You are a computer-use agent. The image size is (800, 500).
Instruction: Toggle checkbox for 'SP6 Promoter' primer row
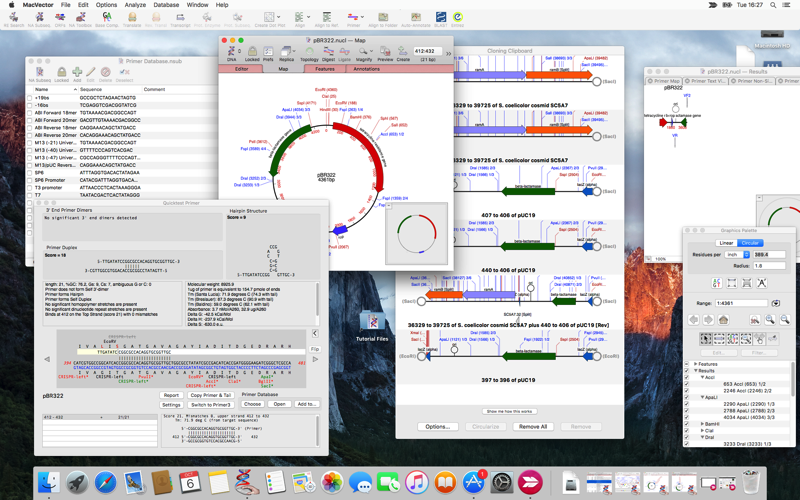click(x=30, y=181)
